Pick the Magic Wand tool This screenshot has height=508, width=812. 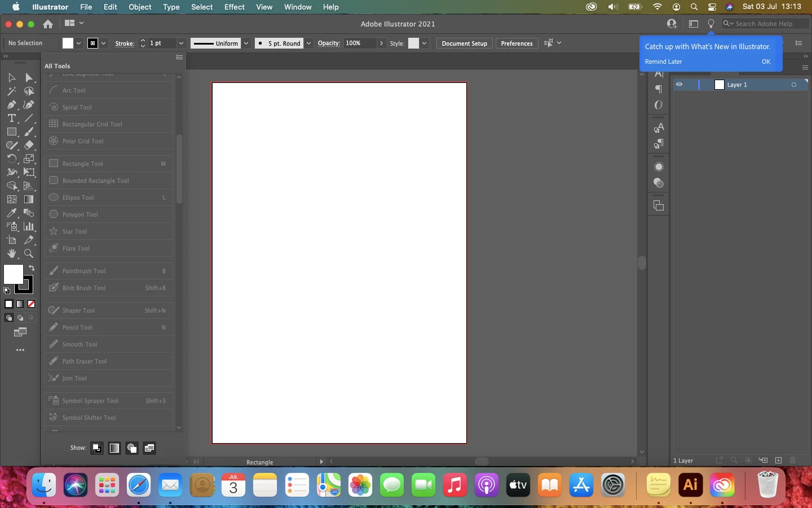11,91
